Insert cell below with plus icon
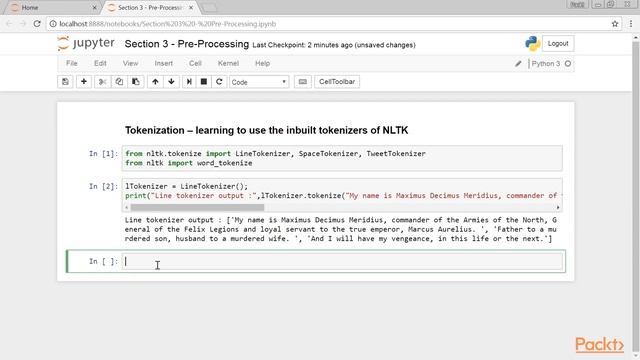 pyautogui.click(x=84, y=82)
